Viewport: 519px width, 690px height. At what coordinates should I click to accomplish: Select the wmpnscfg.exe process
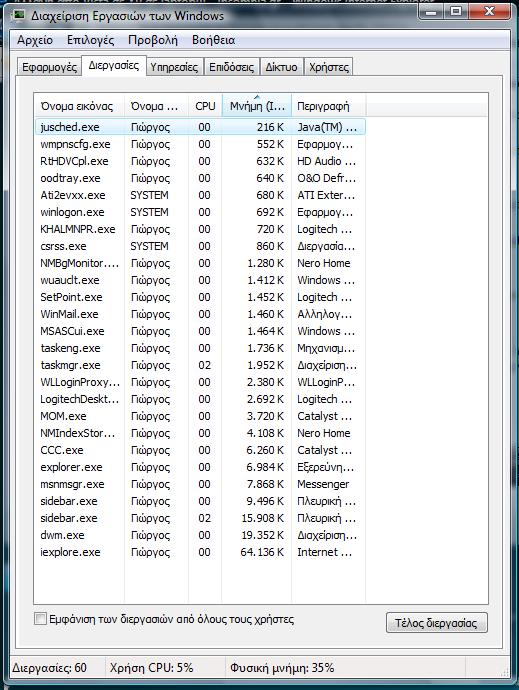[200, 144]
